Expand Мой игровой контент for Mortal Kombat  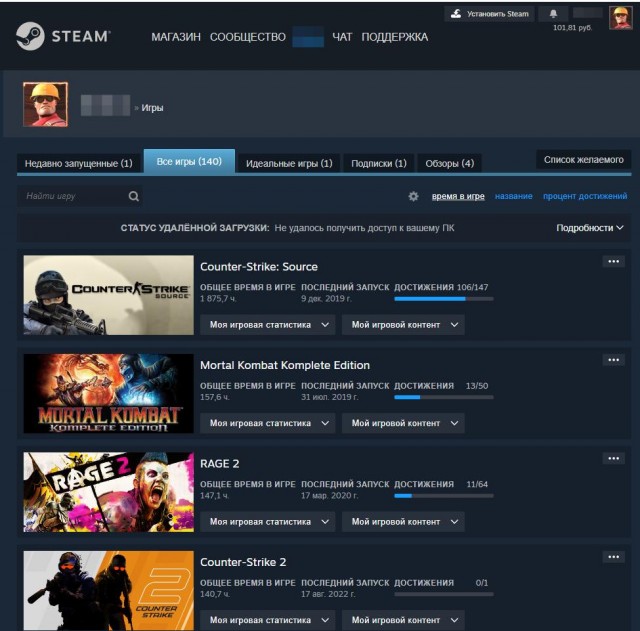403,423
